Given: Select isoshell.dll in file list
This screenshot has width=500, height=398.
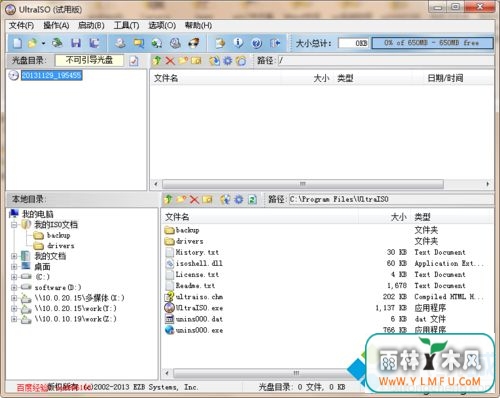Looking at the screenshot, I should click(199, 263).
